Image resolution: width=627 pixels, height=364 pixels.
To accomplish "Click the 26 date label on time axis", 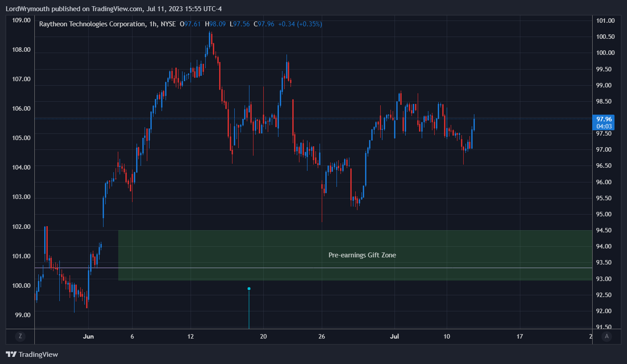I will click(x=322, y=336).
